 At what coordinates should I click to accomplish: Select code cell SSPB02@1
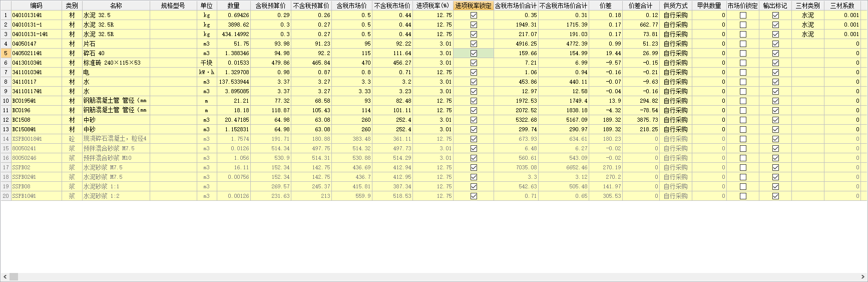[x=36, y=177]
